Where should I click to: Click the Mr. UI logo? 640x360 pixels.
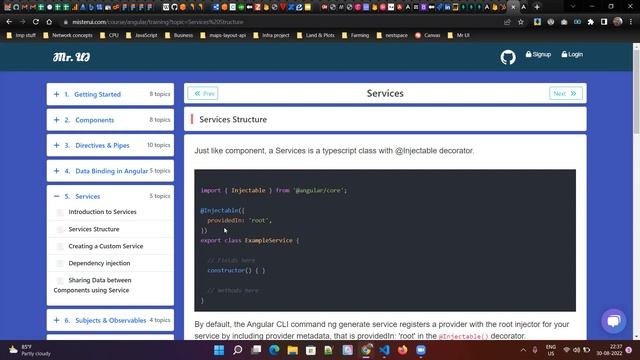pos(71,57)
